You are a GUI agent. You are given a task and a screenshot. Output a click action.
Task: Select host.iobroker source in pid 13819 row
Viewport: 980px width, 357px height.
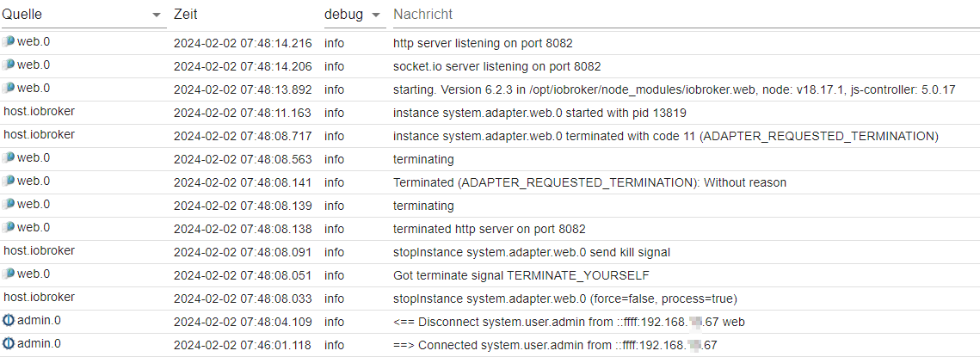(40, 112)
